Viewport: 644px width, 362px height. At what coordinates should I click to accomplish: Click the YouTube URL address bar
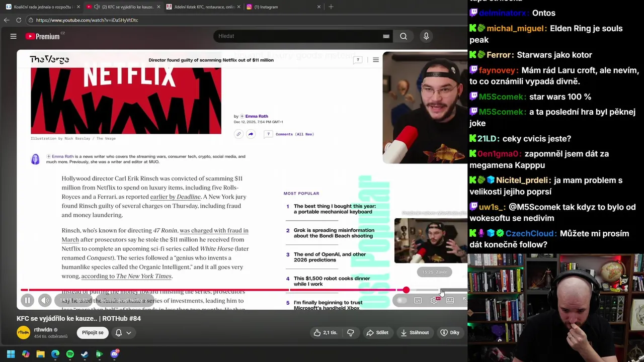247,20
